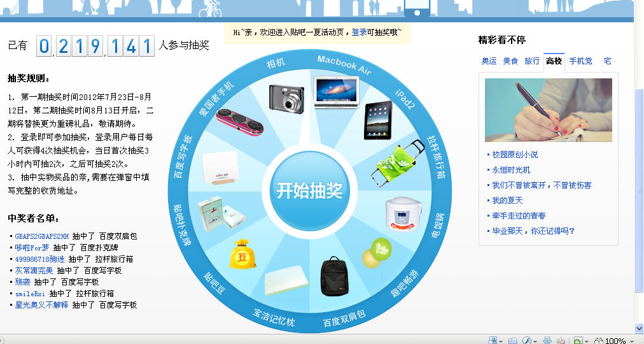The image size is (644, 344).
Task: Click the pink speaker phone prize image
Action: click(240, 122)
